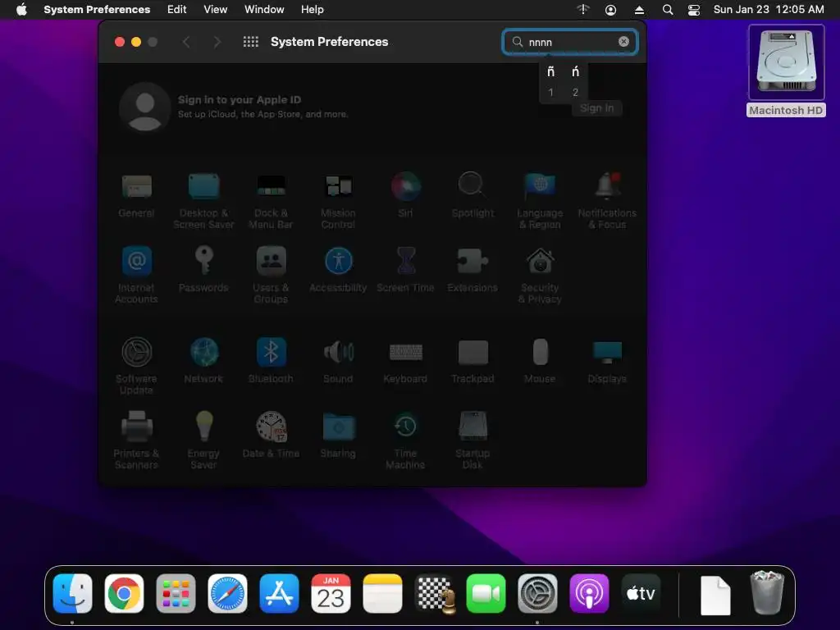Open Podcasts from the Dock
Image resolution: width=840 pixels, height=630 pixels.
point(589,594)
